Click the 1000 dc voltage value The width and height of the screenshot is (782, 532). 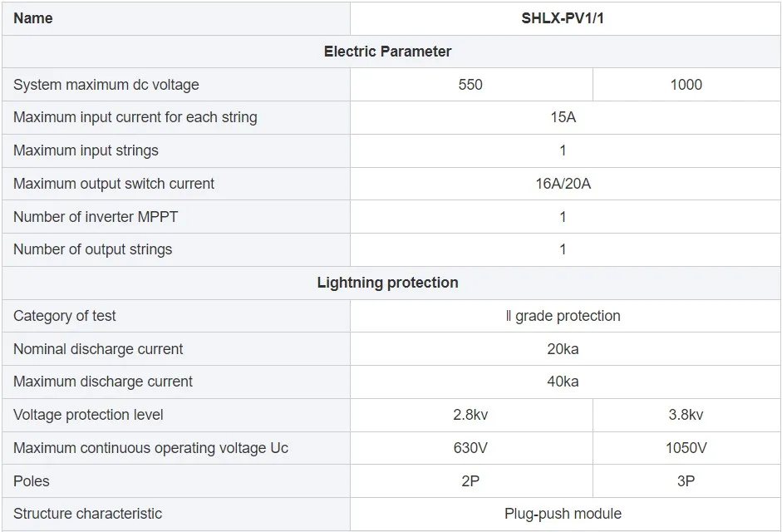(x=686, y=85)
